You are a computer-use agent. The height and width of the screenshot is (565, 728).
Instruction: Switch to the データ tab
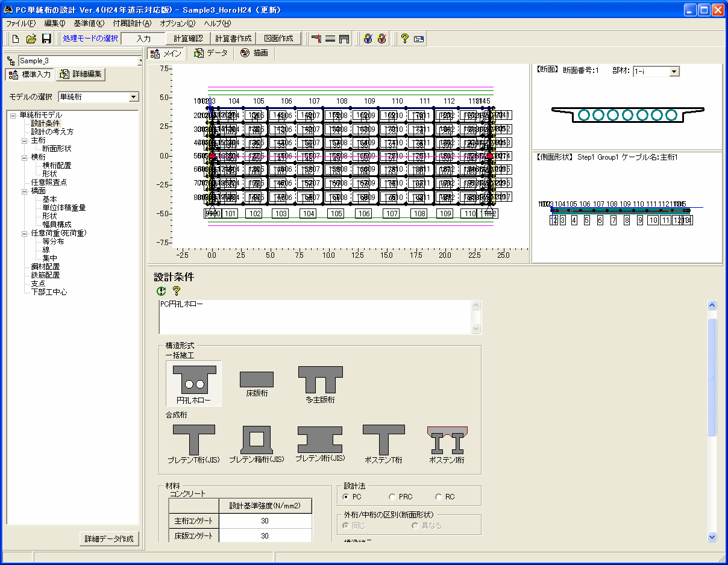pyautogui.click(x=211, y=54)
